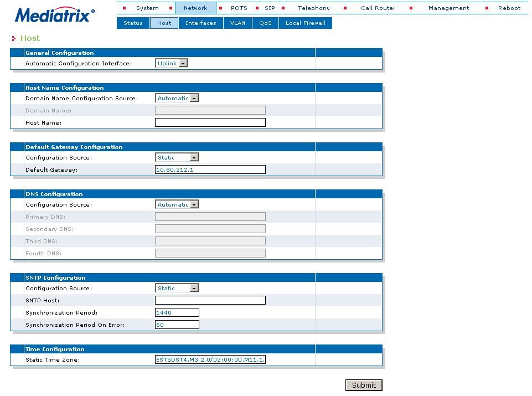
Task: Open the Management menu
Action: point(448,8)
